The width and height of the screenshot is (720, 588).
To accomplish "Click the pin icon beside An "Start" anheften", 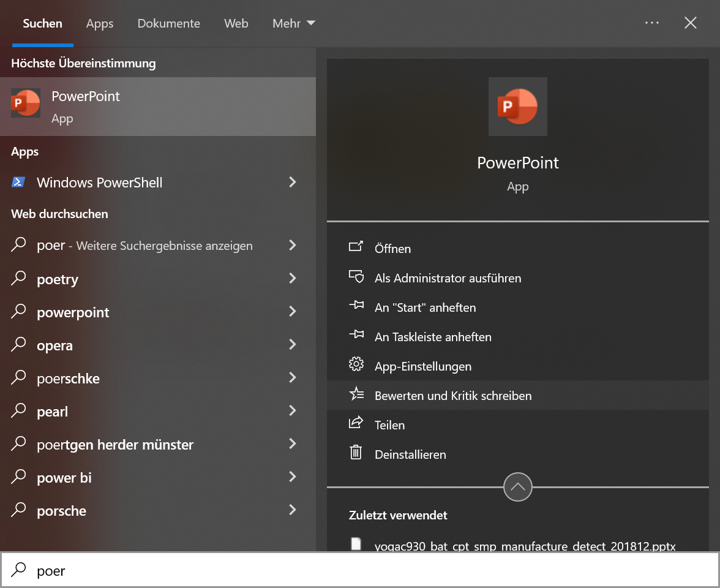I will [x=356, y=306].
